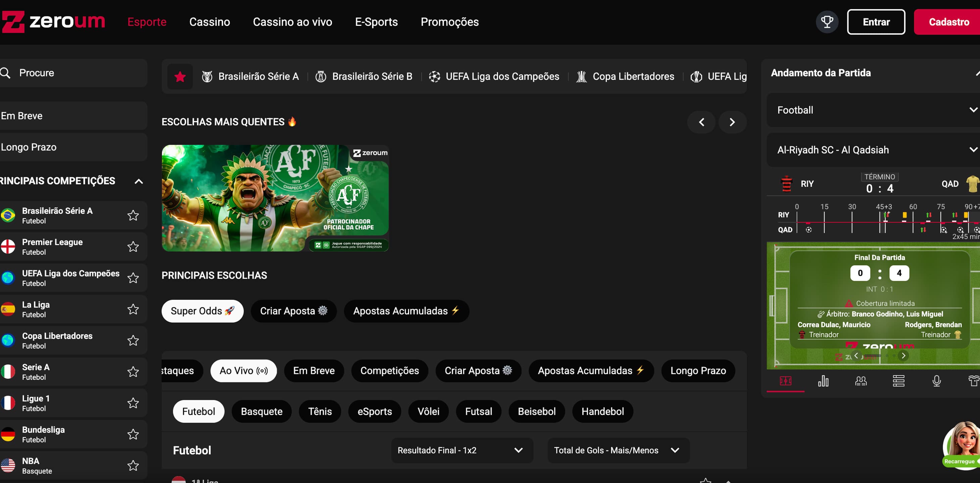The height and width of the screenshot is (483, 980).
Task: Select the Super Odds chip
Action: click(x=202, y=311)
